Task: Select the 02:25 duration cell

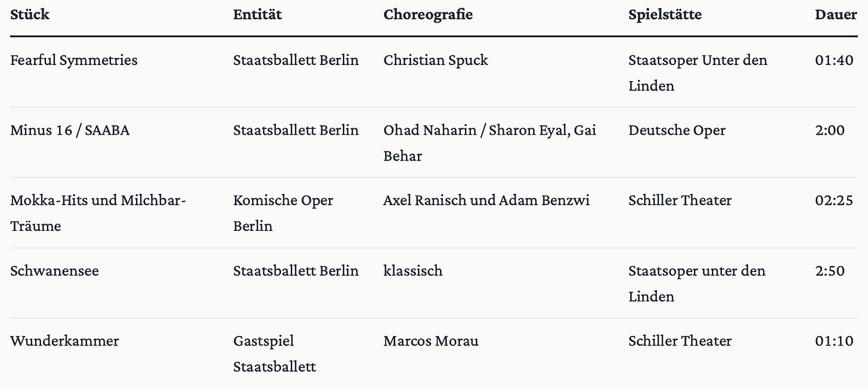Action: click(834, 200)
